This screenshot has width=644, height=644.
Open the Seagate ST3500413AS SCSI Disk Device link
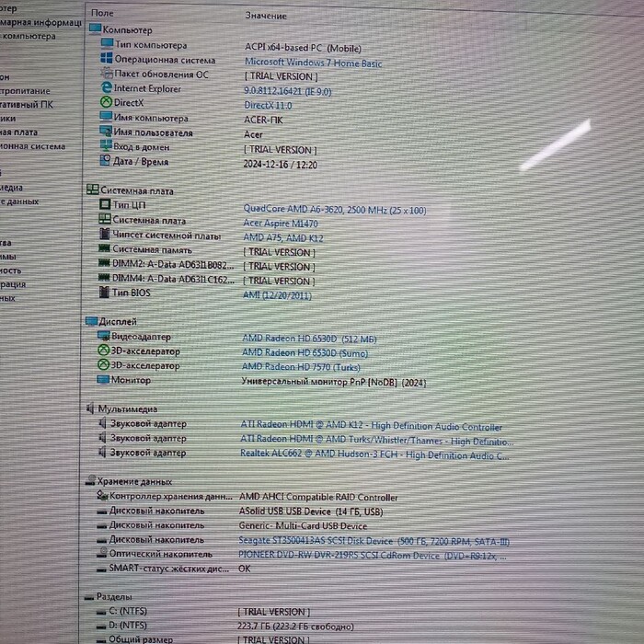[374, 541]
